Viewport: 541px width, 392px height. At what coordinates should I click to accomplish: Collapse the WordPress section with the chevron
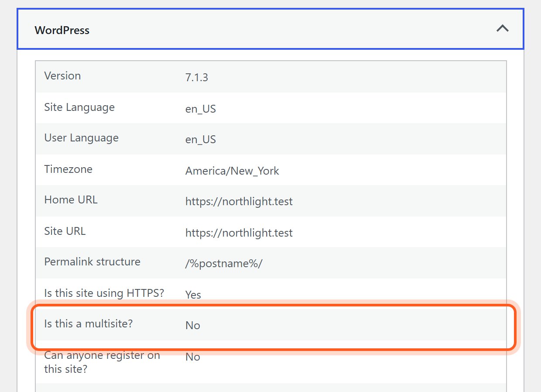tap(503, 29)
